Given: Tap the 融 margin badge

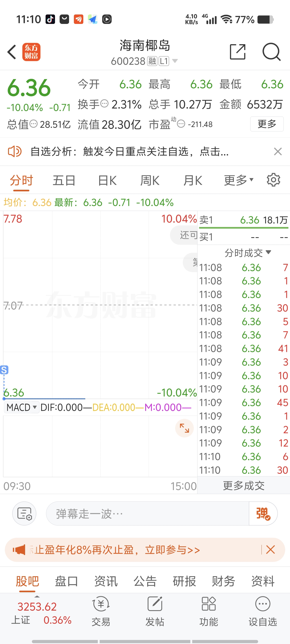Looking at the screenshot, I should pyautogui.click(x=152, y=61).
